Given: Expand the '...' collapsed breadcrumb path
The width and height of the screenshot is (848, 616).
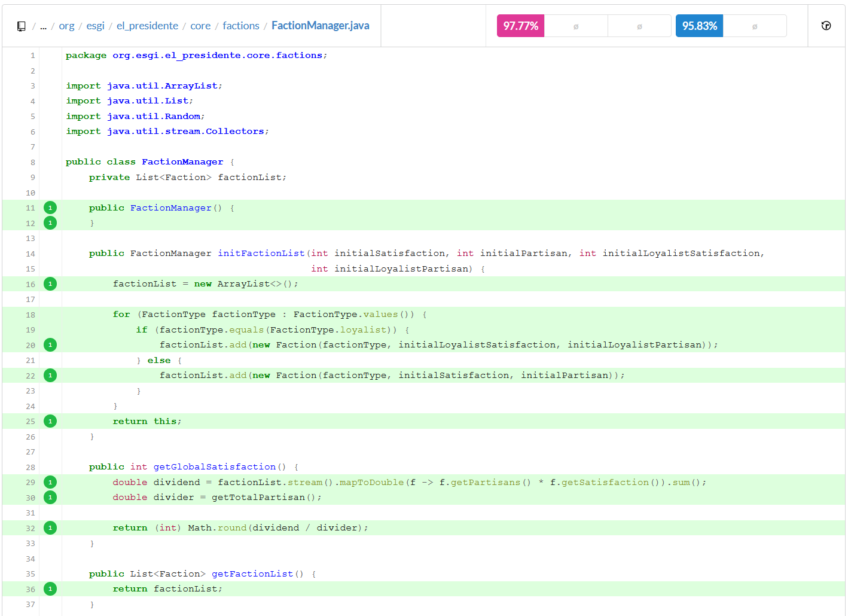Looking at the screenshot, I should point(43,26).
